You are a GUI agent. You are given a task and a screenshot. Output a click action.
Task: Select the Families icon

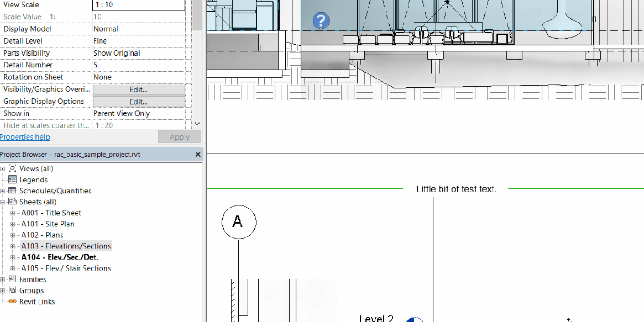13,279
